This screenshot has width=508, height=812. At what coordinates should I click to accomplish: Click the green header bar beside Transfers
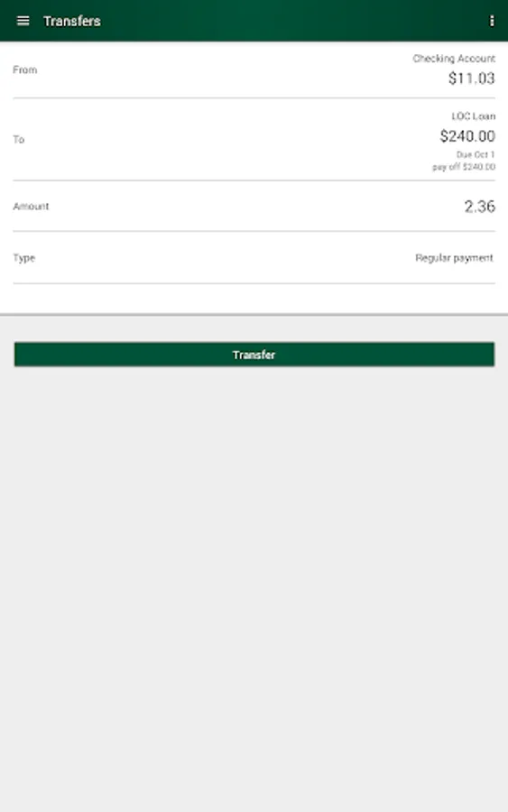290,21
